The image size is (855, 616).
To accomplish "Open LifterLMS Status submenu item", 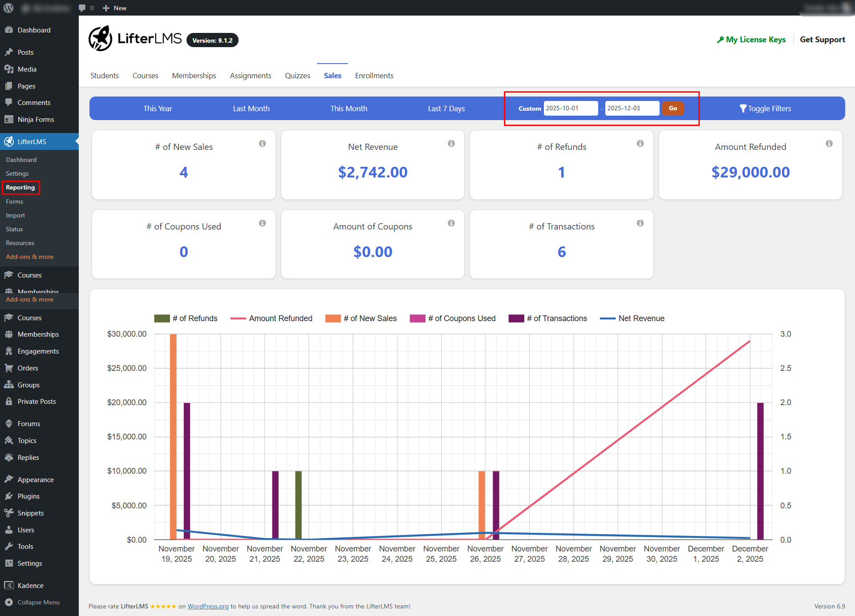I will [x=15, y=229].
